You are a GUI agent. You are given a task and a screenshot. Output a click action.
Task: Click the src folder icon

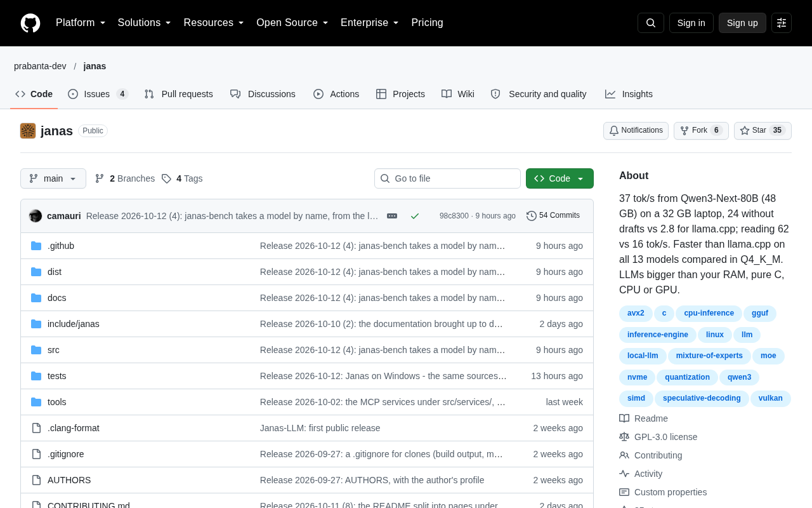click(x=36, y=350)
